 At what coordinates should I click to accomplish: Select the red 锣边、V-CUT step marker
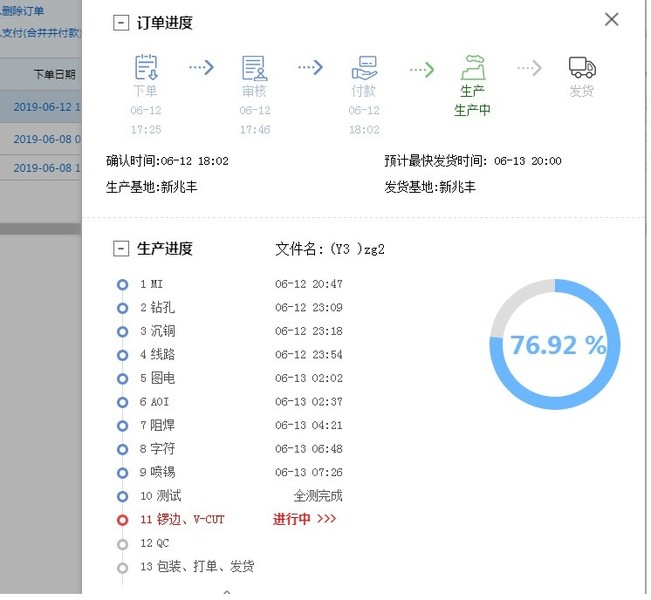(x=122, y=520)
